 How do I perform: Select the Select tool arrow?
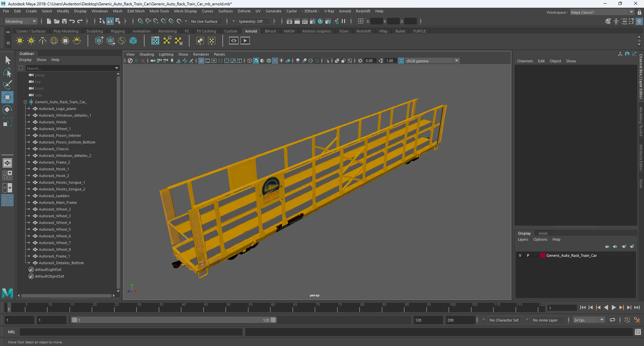(7, 60)
